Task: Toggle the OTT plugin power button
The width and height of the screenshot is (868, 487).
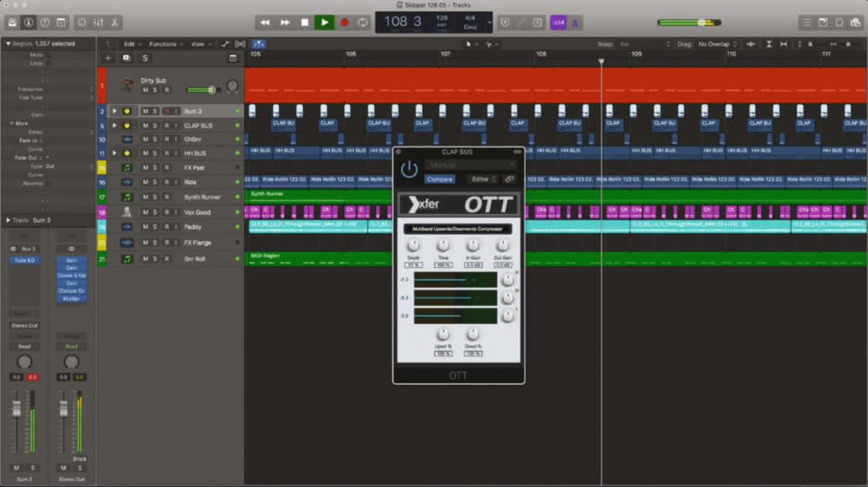Action: coord(409,169)
